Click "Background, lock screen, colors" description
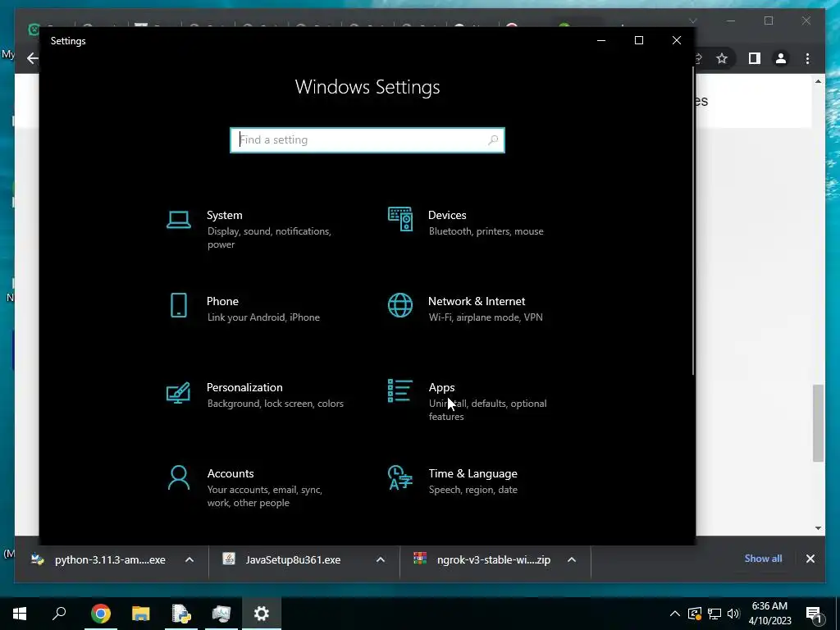This screenshot has height=630, width=840. point(276,404)
